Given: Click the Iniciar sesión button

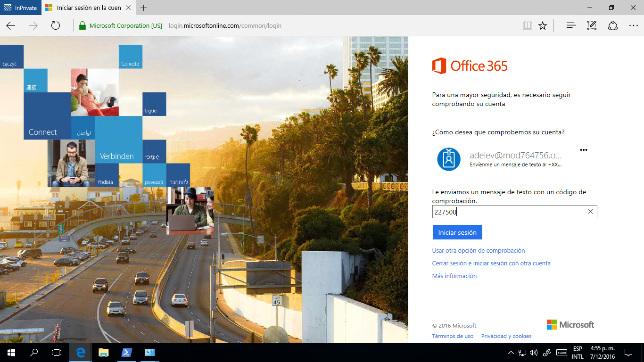Looking at the screenshot, I should [x=457, y=232].
